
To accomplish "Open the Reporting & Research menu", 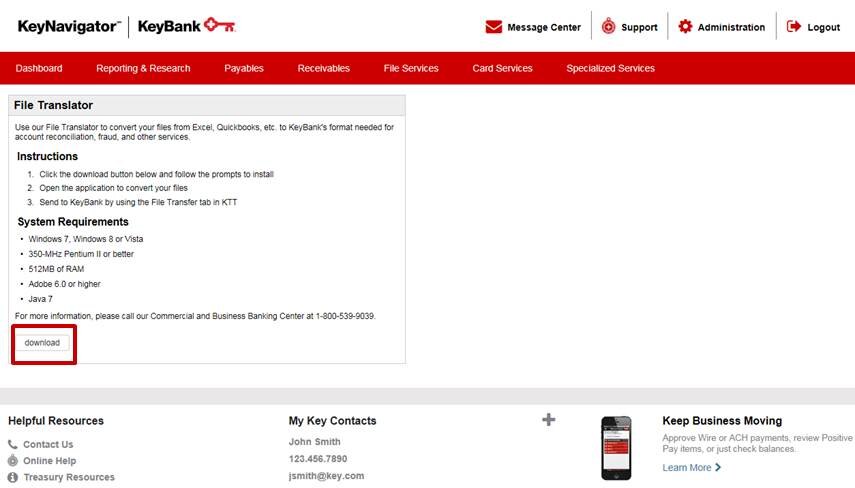I will (143, 68).
